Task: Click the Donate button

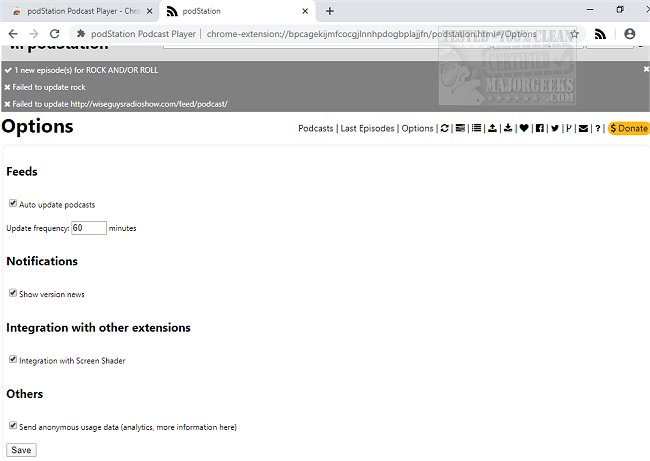Action: coord(628,129)
